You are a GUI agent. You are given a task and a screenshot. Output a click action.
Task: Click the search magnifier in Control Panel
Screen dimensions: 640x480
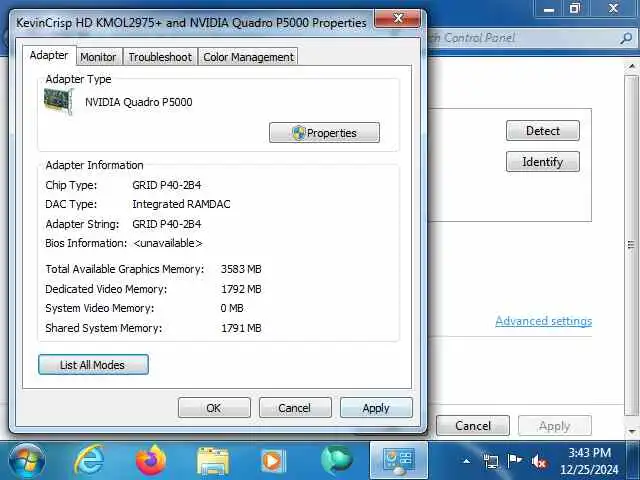click(626, 38)
